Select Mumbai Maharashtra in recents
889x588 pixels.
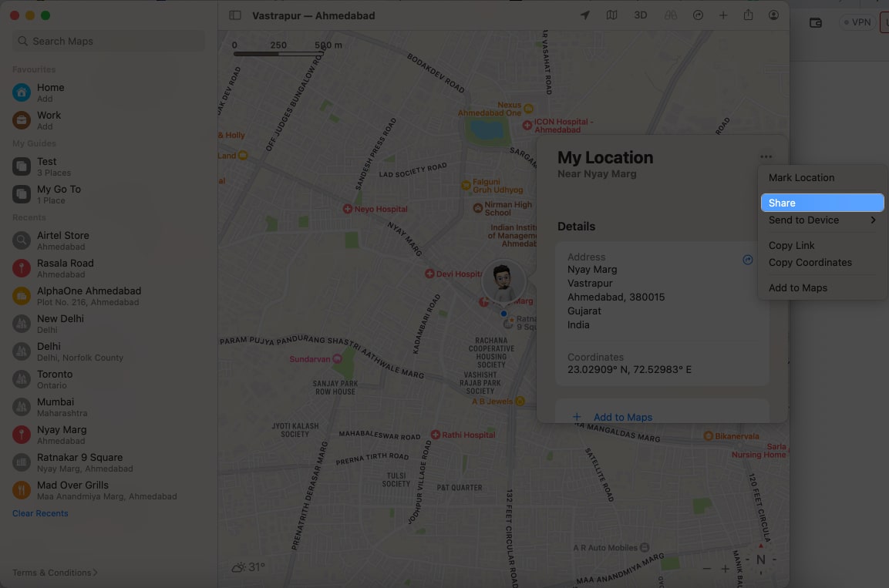click(x=108, y=408)
